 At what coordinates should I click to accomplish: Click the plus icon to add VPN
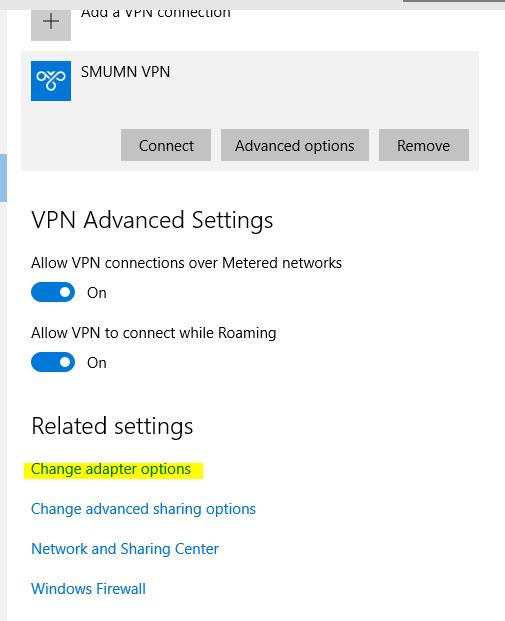pos(51,25)
